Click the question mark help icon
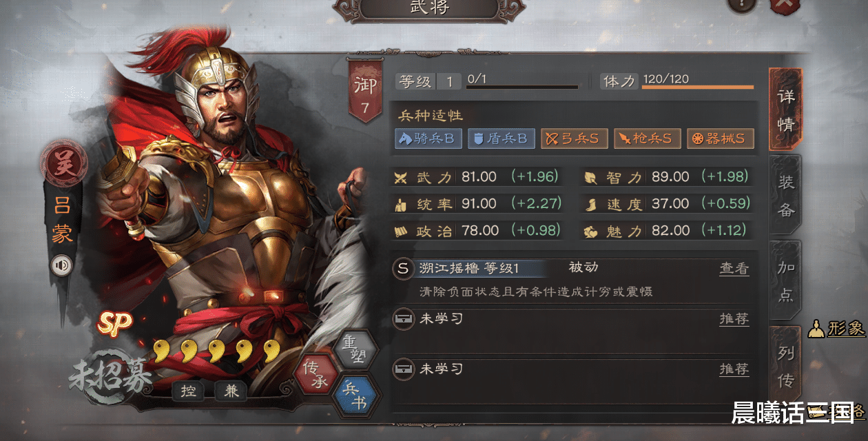This screenshot has height=441, width=868. [x=741, y=4]
